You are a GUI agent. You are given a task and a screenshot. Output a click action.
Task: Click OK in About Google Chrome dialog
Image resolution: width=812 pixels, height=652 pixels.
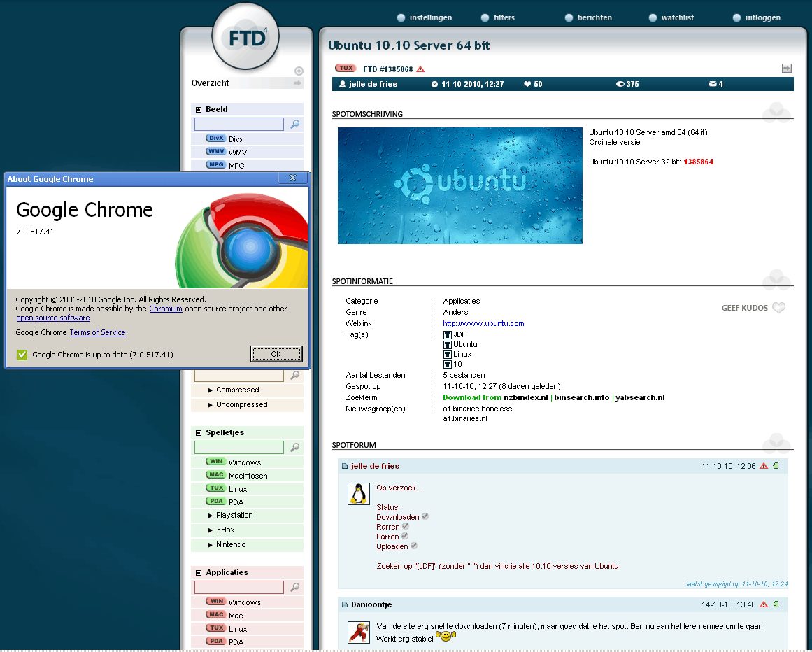[276, 354]
